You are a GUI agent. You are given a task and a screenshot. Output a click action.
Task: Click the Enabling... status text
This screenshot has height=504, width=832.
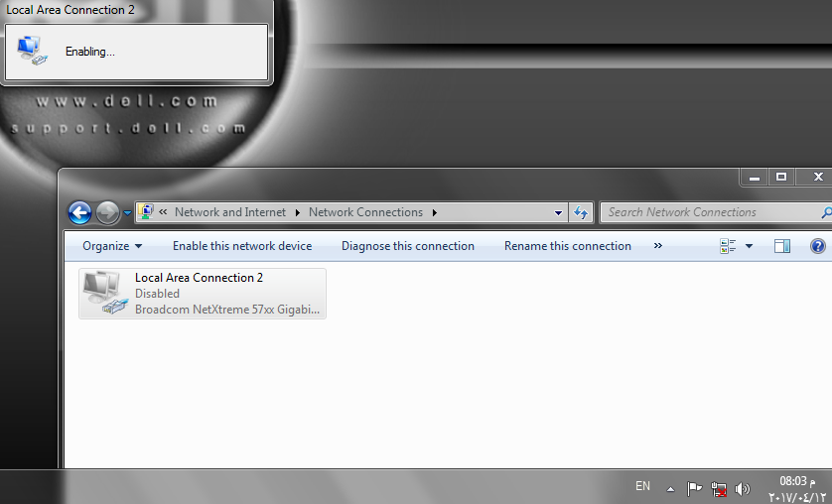click(89, 52)
